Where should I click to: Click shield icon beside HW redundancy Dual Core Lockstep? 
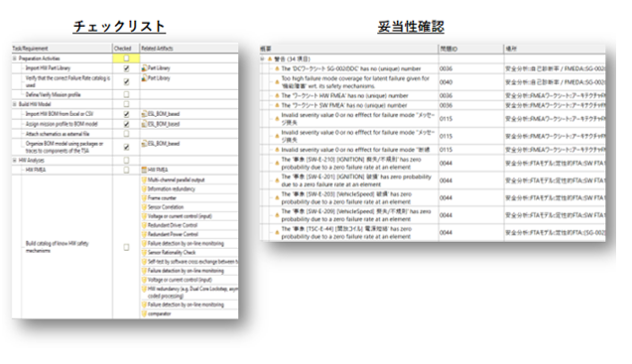click(144, 289)
